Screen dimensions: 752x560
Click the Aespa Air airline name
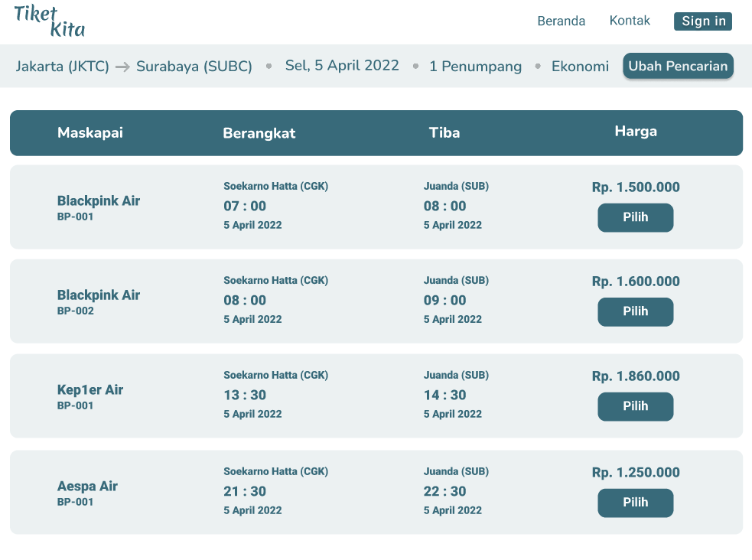point(87,486)
